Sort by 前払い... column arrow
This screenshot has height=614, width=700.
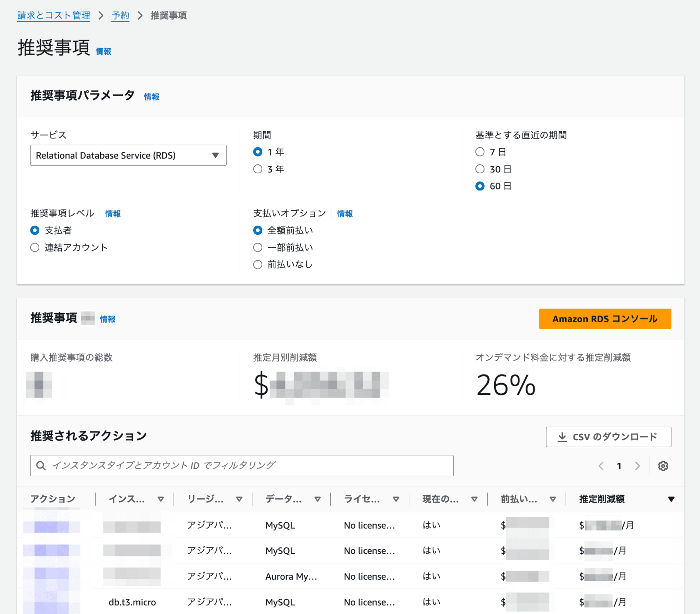tap(553, 499)
